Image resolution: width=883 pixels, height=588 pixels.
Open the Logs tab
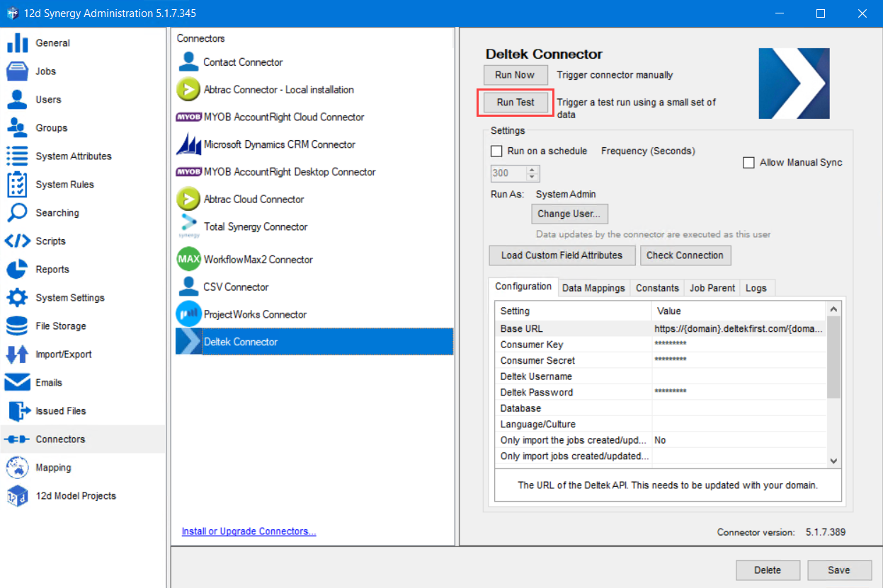coord(756,288)
